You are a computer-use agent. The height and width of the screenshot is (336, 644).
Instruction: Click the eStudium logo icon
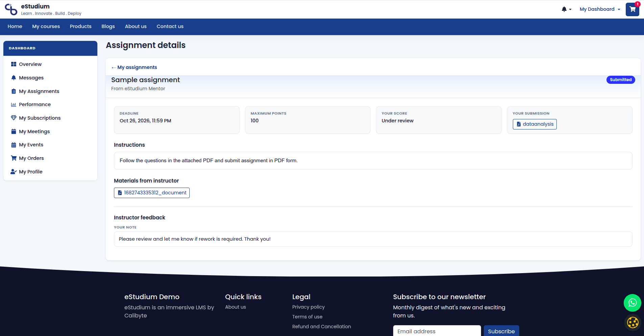pos(11,9)
